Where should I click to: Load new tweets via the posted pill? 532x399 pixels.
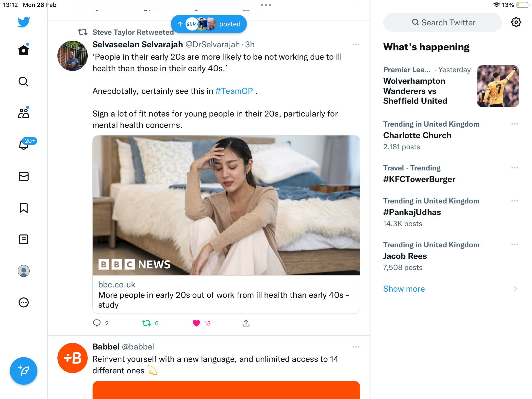(209, 24)
